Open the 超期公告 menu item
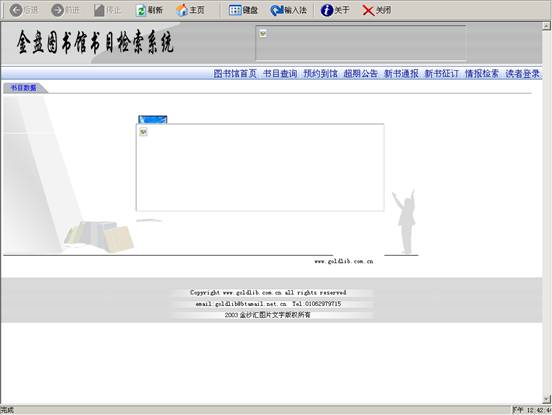552x415 pixels. (360, 74)
